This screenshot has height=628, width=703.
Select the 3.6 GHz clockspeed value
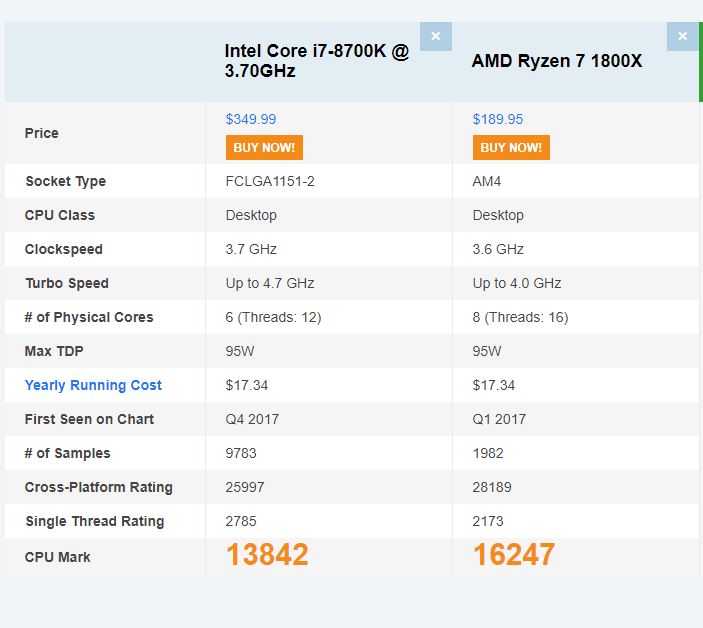click(498, 249)
